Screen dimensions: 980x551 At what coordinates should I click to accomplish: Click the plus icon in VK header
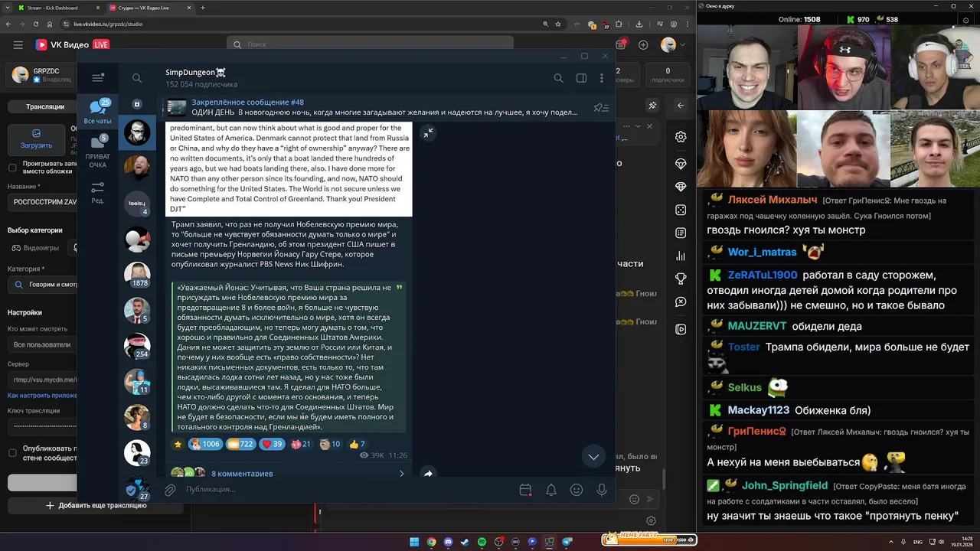(x=643, y=44)
